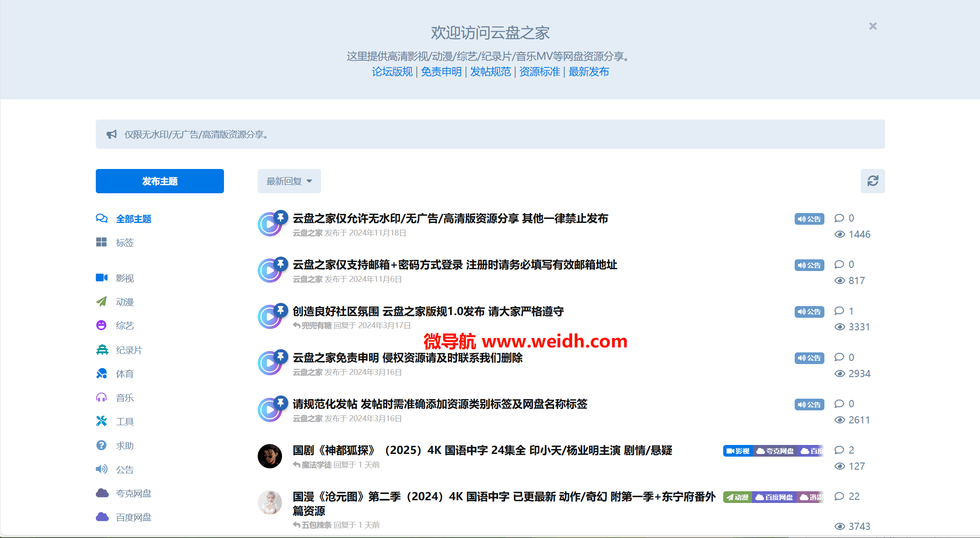Click the reply count icon on 版规1.0 post
Image resolution: width=980 pixels, height=538 pixels.
pos(839,311)
